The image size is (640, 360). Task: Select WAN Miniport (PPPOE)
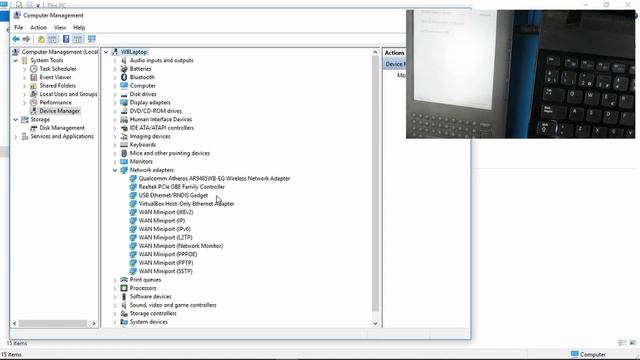coord(168,254)
